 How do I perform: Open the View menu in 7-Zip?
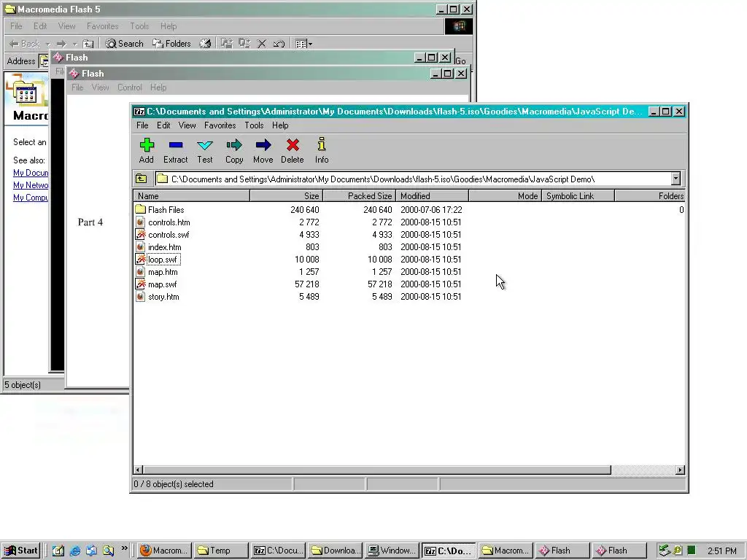click(x=187, y=125)
